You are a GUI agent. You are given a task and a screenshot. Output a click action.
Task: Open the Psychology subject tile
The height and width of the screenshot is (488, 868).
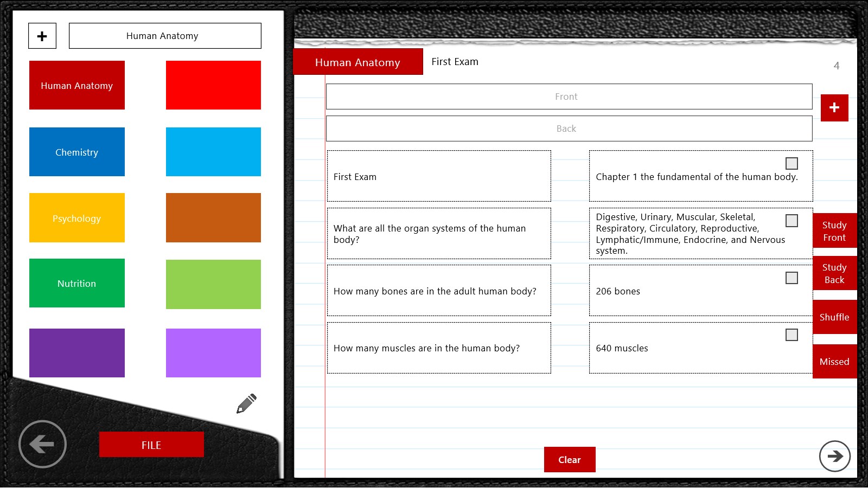tap(77, 218)
